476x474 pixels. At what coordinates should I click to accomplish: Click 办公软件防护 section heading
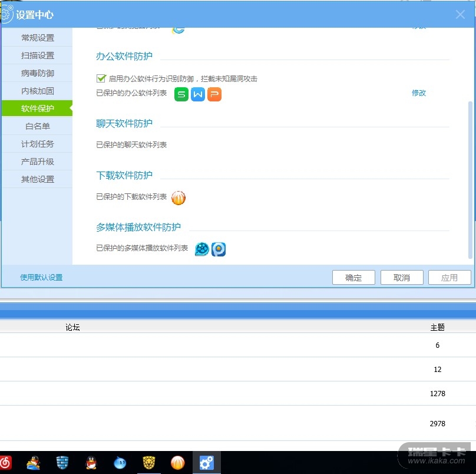[124, 56]
